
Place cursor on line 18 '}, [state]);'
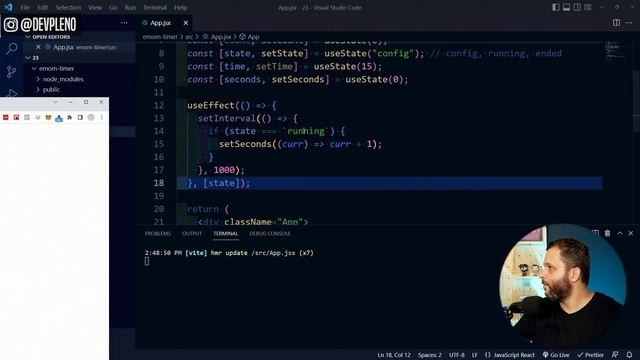pyautogui.click(x=218, y=183)
